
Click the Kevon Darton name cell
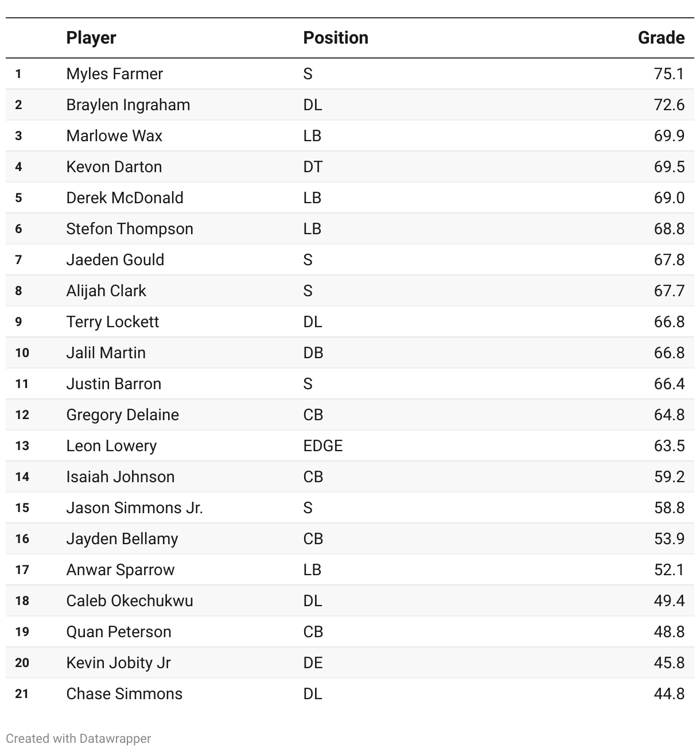pyautogui.click(x=114, y=166)
